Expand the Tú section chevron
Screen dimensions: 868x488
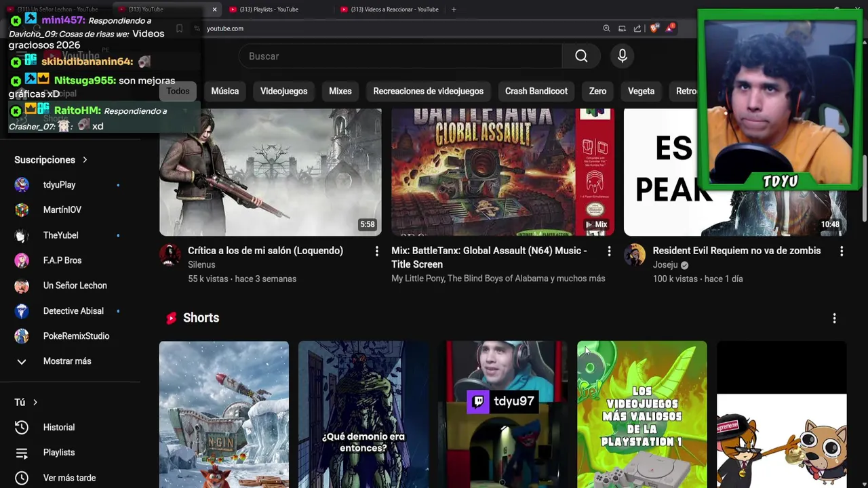35,403
